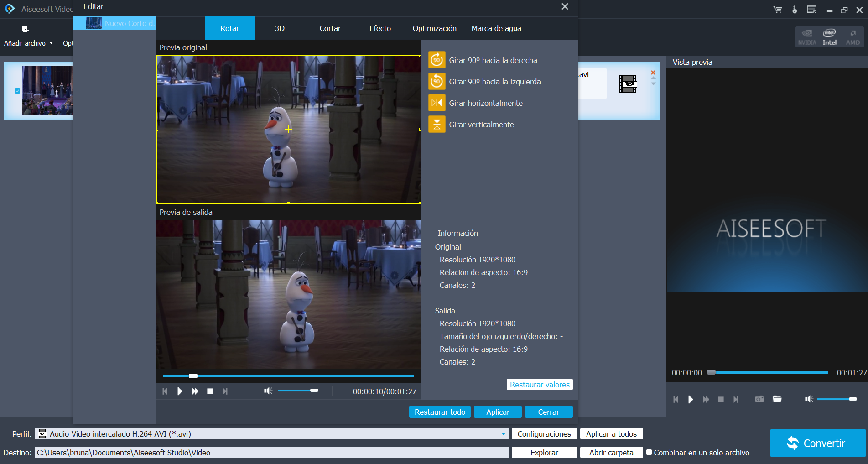Toggle NVIDIA acceleration icon

807,37
